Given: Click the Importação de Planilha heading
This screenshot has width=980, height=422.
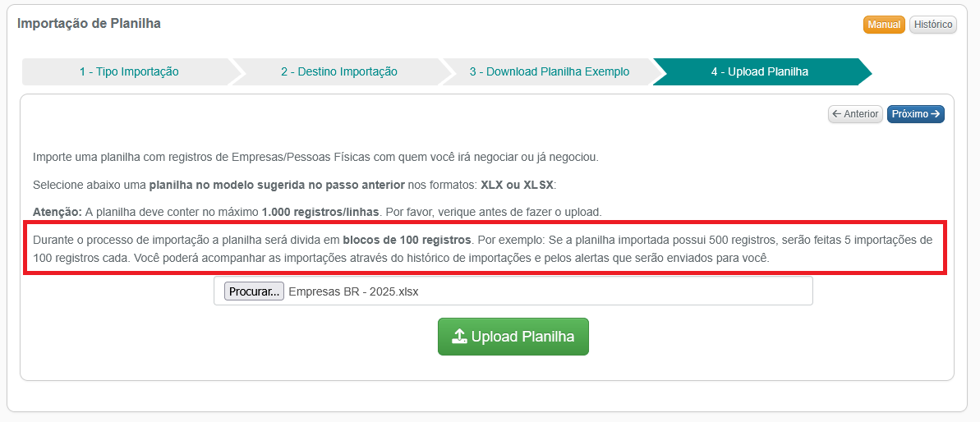Looking at the screenshot, I should [89, 24].
